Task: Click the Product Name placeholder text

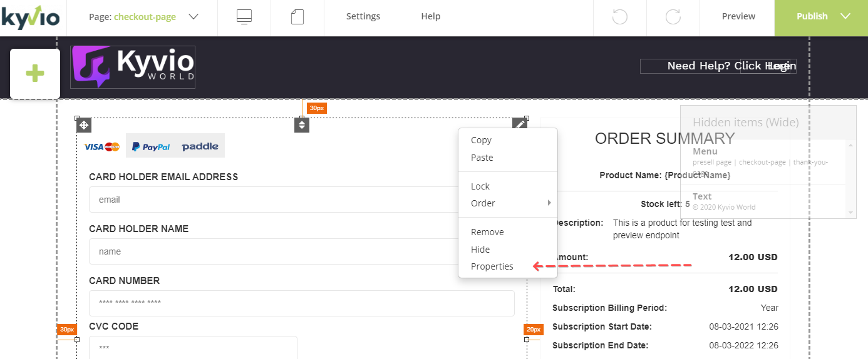Action: (x=697, y=175)
